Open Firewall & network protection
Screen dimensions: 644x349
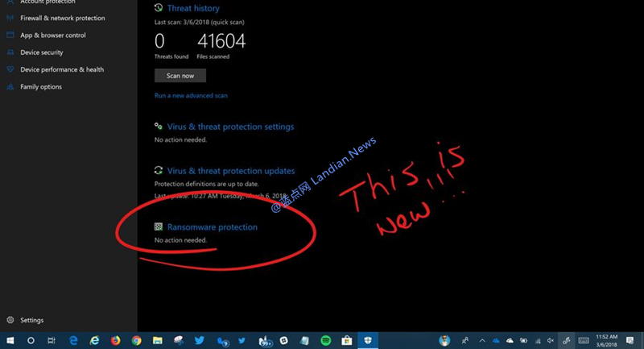click(63, 18)
